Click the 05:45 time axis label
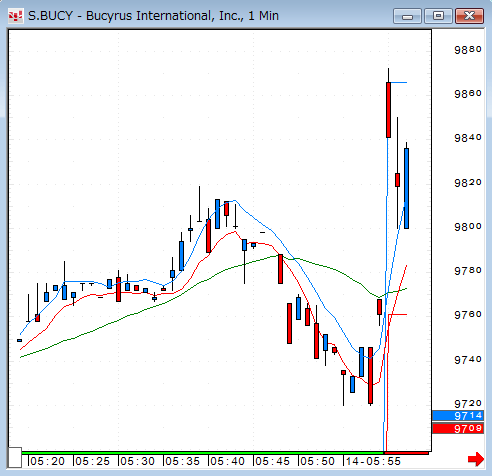Viewport: 492px width, 476px height. pyautogui.click(x=272, y=461)
